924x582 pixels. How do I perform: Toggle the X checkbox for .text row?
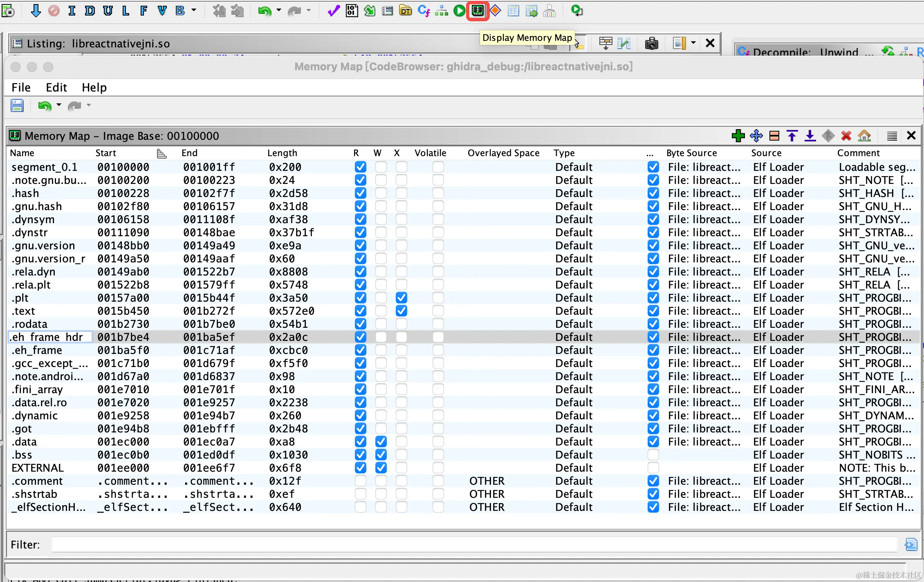401,311
